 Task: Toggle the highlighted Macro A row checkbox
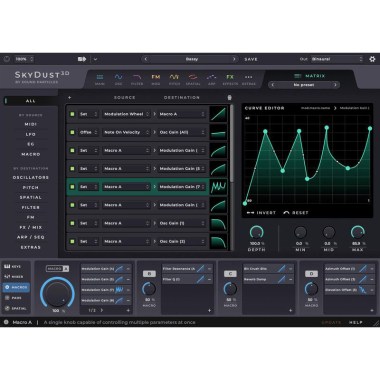tap(72, 187)
